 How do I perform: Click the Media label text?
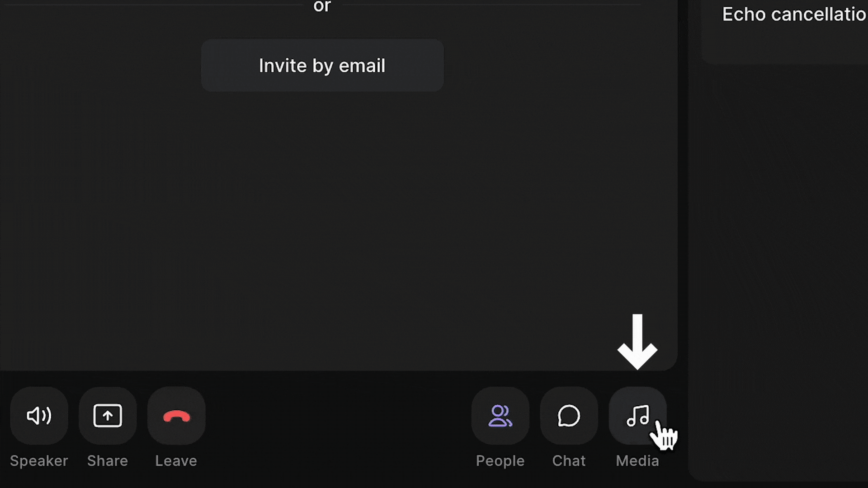coord(637,461)
